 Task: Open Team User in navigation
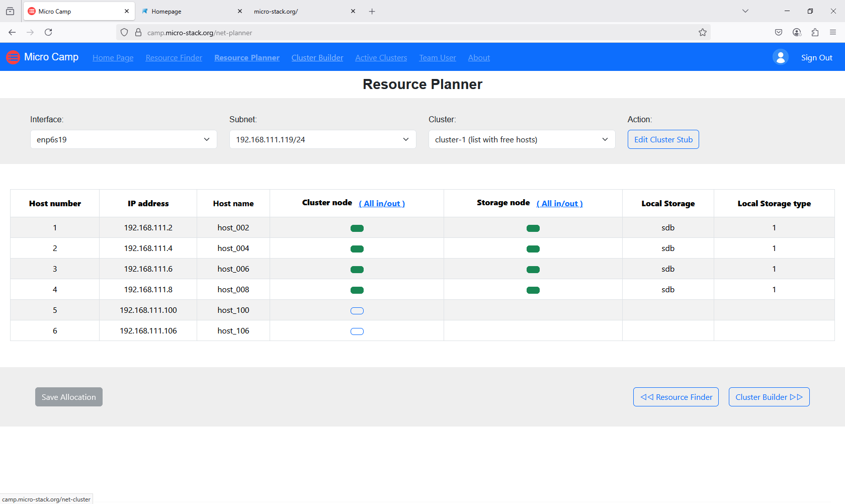[x=438, y=58]
